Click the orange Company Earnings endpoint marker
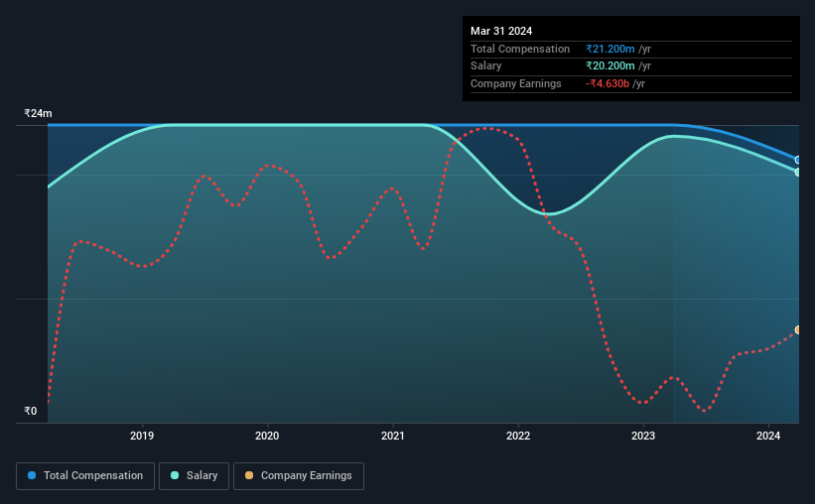 coord(797,330)
